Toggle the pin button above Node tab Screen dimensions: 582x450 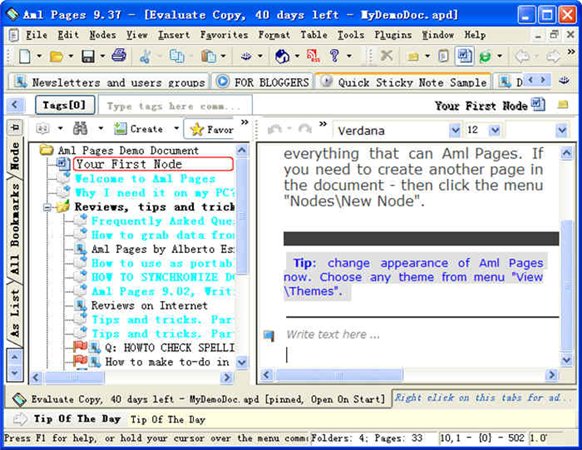15,127
